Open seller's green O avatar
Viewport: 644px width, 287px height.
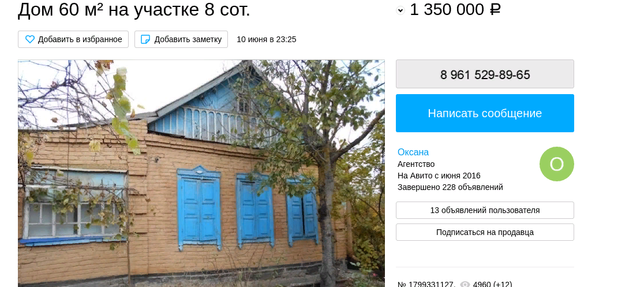coord(556,164)
